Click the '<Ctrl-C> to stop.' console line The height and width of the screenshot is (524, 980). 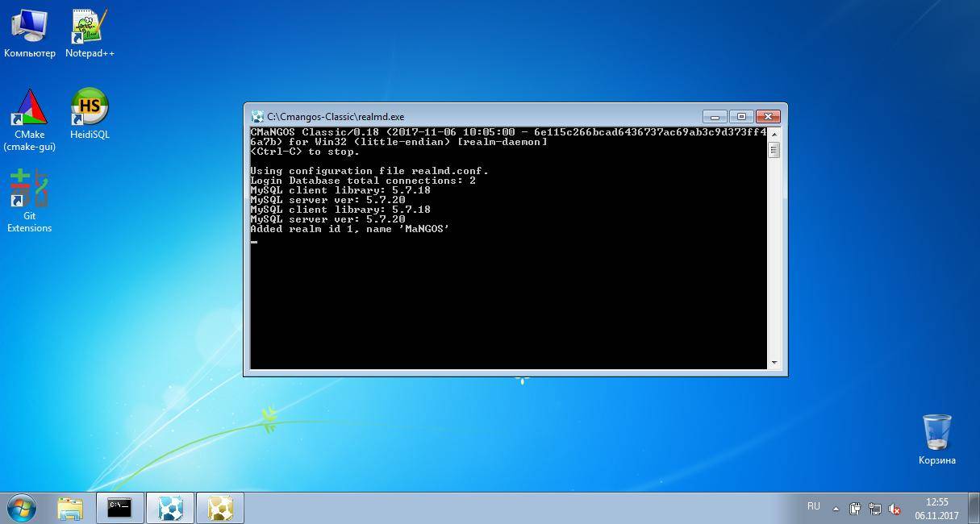click(305, 152)
